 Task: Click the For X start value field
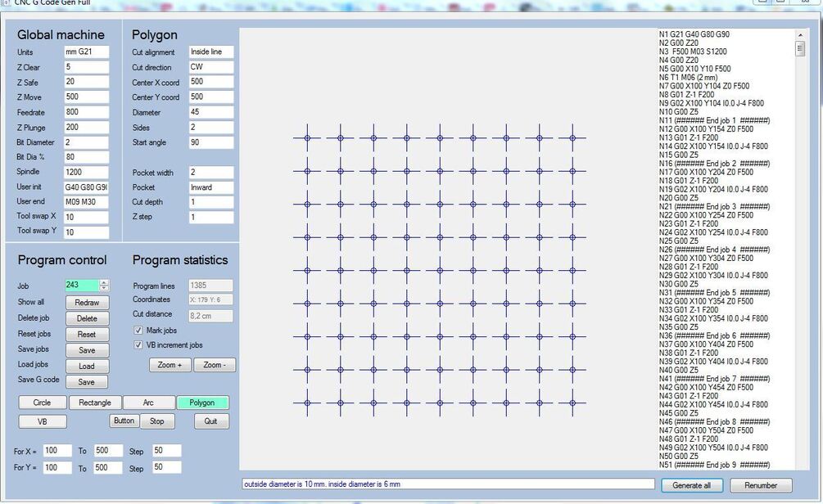[57, 451]
